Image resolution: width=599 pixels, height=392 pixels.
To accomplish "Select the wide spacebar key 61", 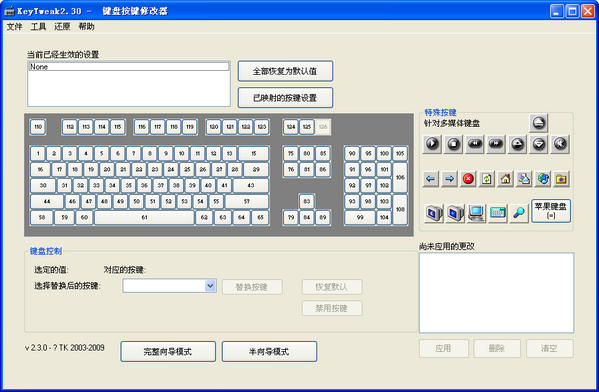I will [x=144, y=217].
